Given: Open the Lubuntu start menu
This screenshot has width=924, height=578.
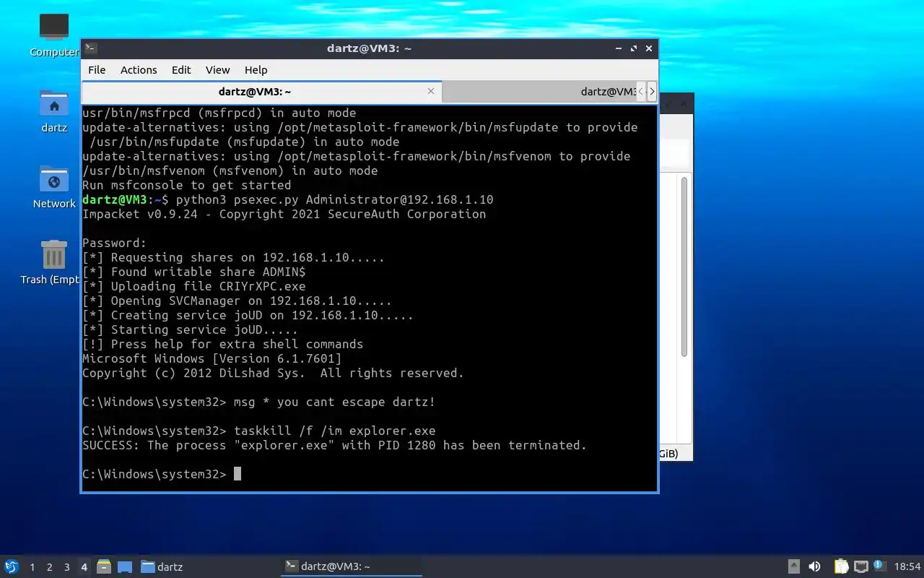Looking at the screenshot, I should click(12, 566).
